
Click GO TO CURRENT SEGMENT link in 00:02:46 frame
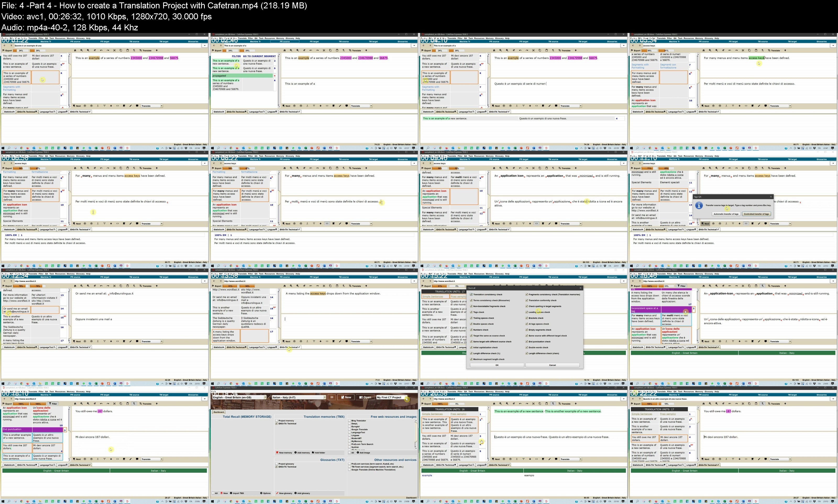click(x=259, y=56)
